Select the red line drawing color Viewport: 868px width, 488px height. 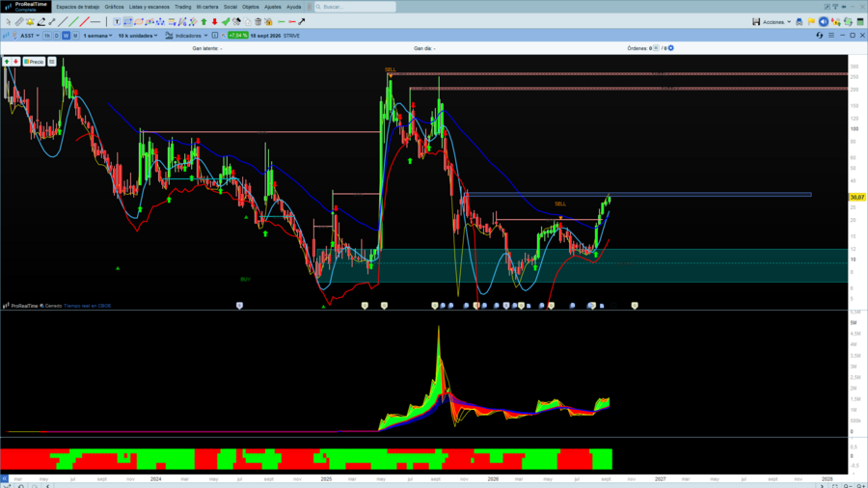pyautogui.click(x=84, y=21)
